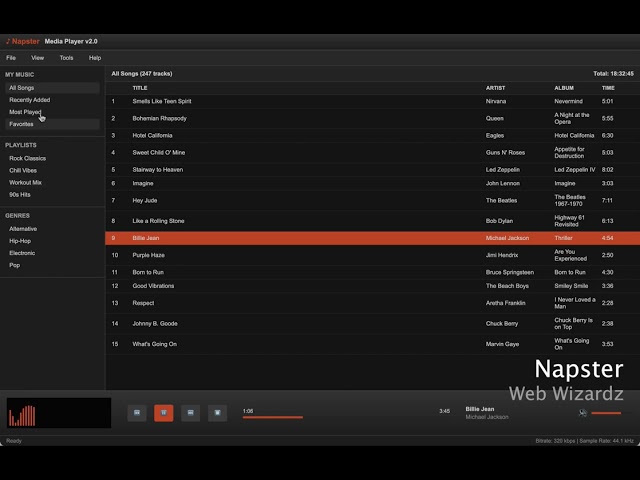The image size is (640, 480).
Task: Select Imagine song title in row 6
Action: [143, 184]
